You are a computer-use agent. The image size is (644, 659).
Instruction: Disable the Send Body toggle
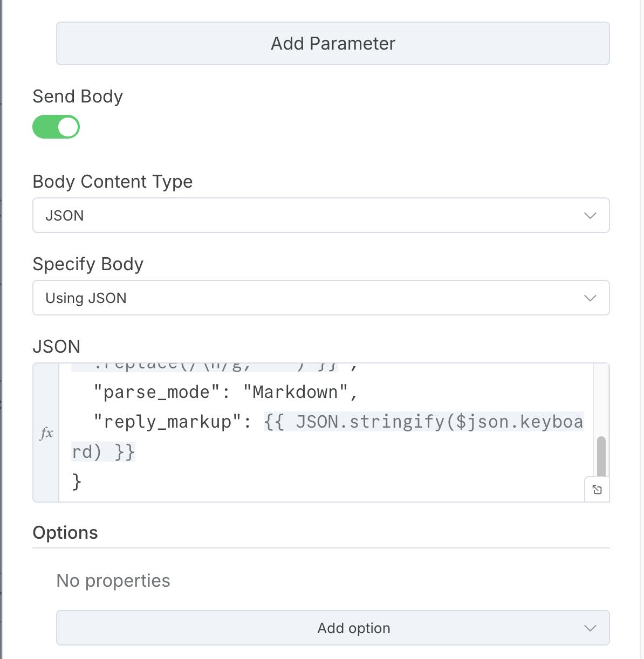[56, 127]
